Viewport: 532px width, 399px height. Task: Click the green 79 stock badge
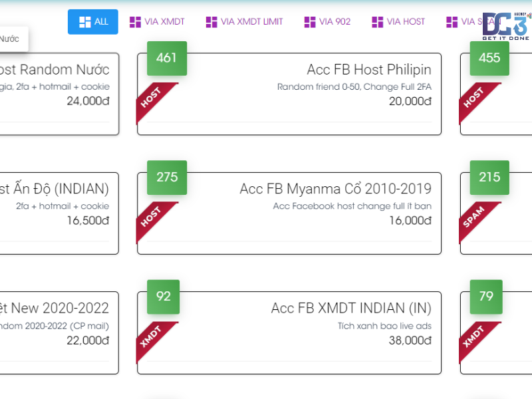(486, 297)
